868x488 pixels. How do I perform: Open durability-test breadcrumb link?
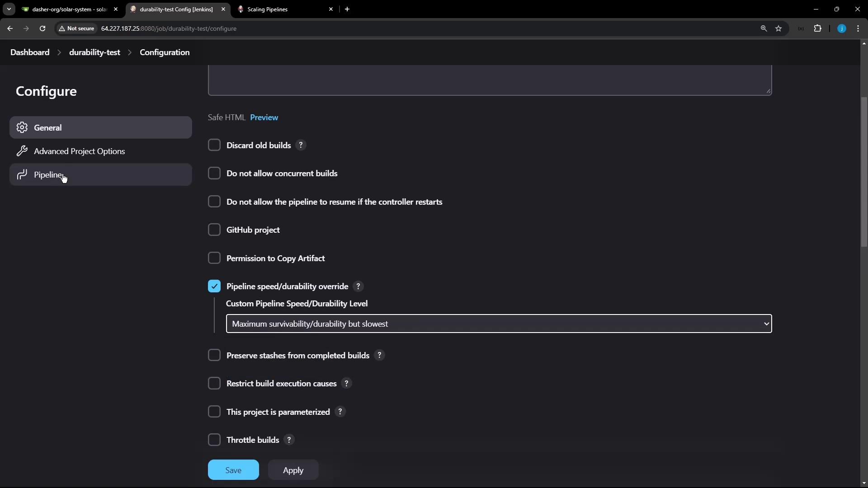94,52
